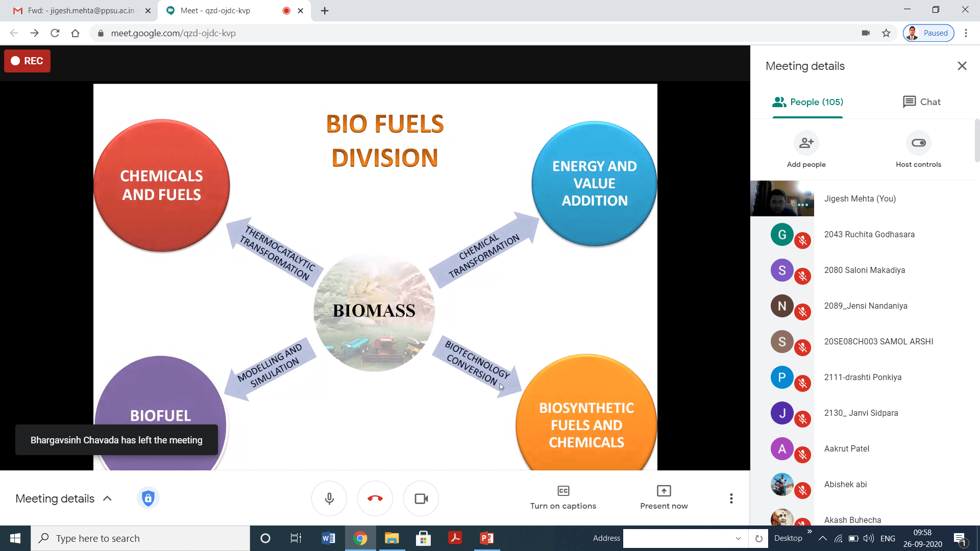The width and height of the screenshot is (980, 551).
Task: Expand Meeting details chevron at bottom
Action: pyautogui.click(x=107, y=498)
